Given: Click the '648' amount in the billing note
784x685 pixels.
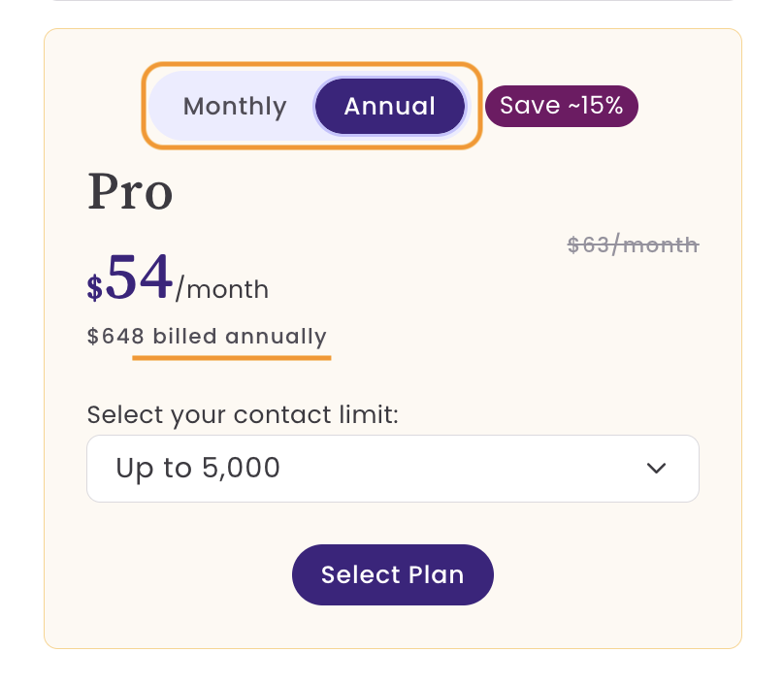Looking at the screenshot, I should [123, 337].
